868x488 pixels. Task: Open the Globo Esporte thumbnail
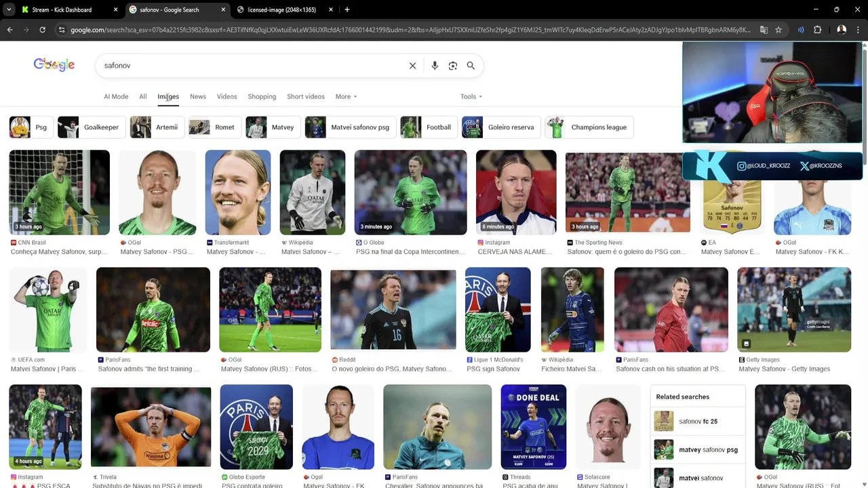(x=256, y=427)
